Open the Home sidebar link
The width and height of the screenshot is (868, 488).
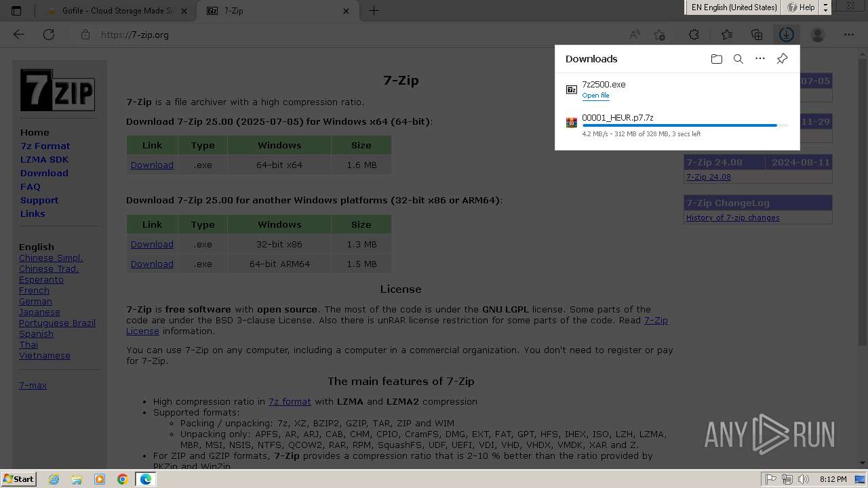tap(35, 132)
